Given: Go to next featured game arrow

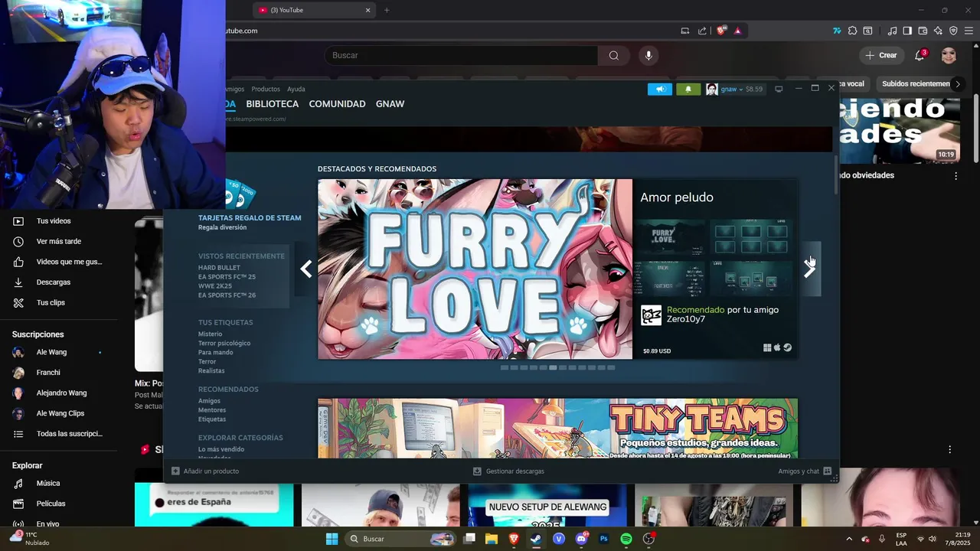Looking at the screenshot, I should pyautogui.click(x=810, y=269).
